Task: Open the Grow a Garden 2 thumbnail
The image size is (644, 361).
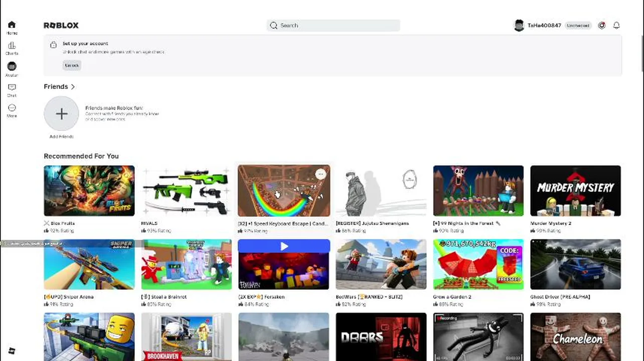Action: [478, 264]
